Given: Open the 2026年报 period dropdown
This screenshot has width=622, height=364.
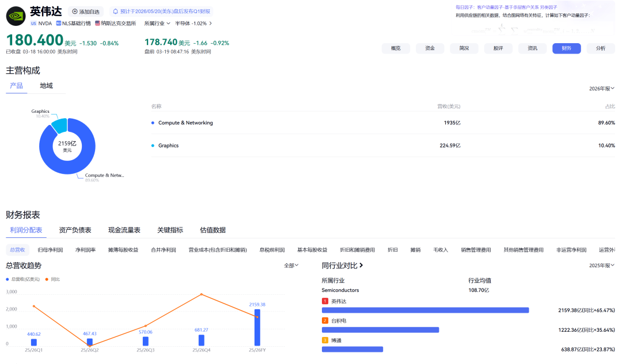Looking at the screenshot, I should click(x=601, y=89).
